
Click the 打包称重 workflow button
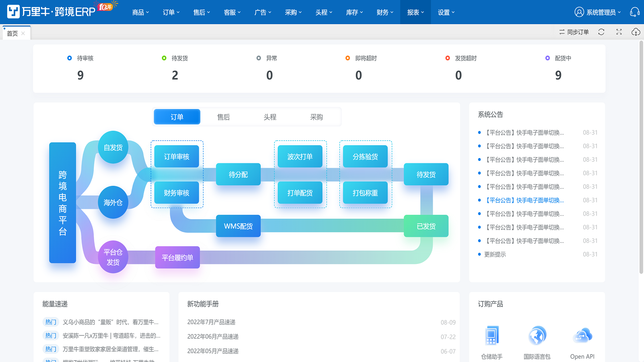click(365, 193)
